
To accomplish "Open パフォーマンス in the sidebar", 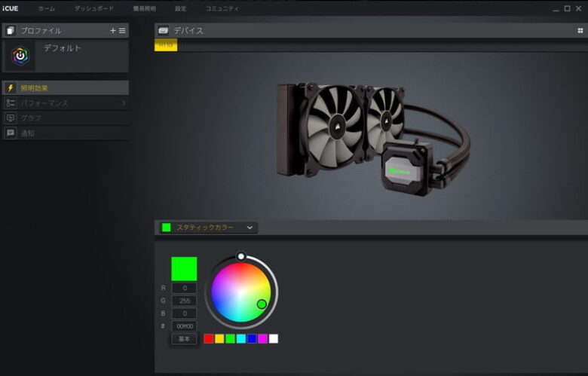I will pyautogui.click(x=66, y=103).
